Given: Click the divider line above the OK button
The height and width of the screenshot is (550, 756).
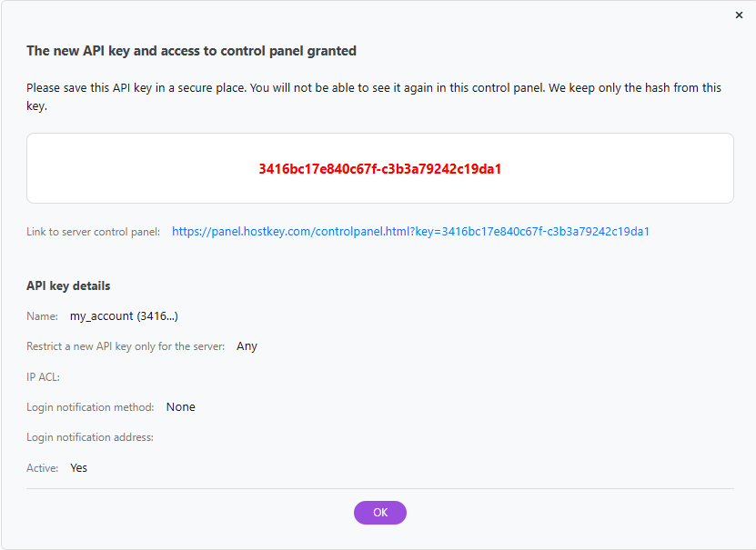Looking at the screenshot, I should [x=379, y=488].
